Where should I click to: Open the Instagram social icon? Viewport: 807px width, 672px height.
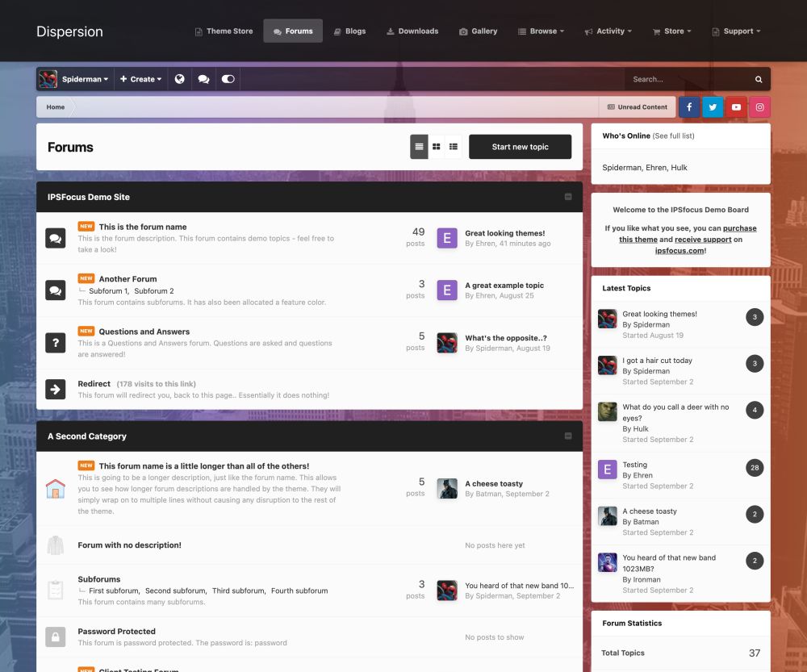tap(759, 107)
